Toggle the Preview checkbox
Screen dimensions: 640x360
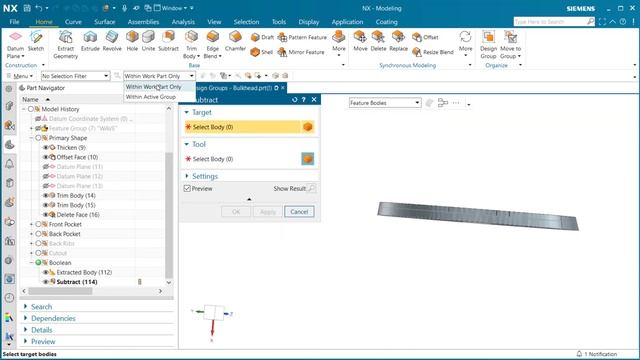(x=187, y=189)
